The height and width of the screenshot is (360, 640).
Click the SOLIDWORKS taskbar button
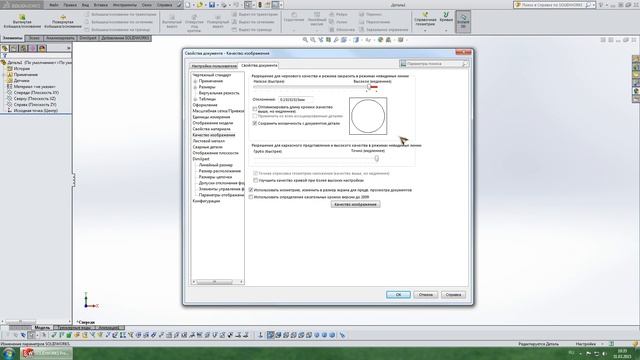(x=47, y=353)
